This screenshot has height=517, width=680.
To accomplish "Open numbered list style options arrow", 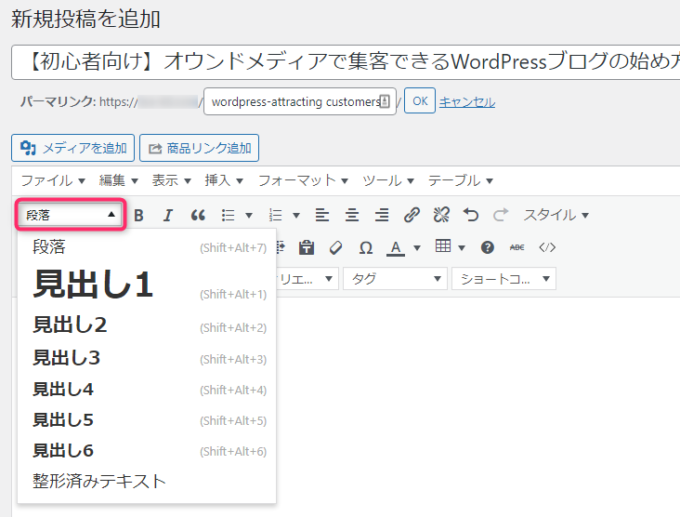I will coord(296,215).
